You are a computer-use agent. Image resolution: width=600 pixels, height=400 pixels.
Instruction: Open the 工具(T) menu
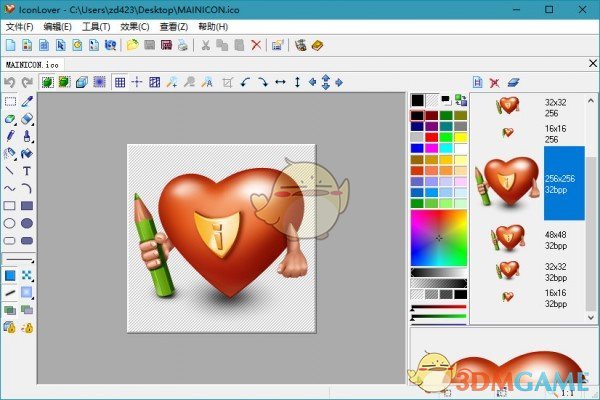point(98,27)
